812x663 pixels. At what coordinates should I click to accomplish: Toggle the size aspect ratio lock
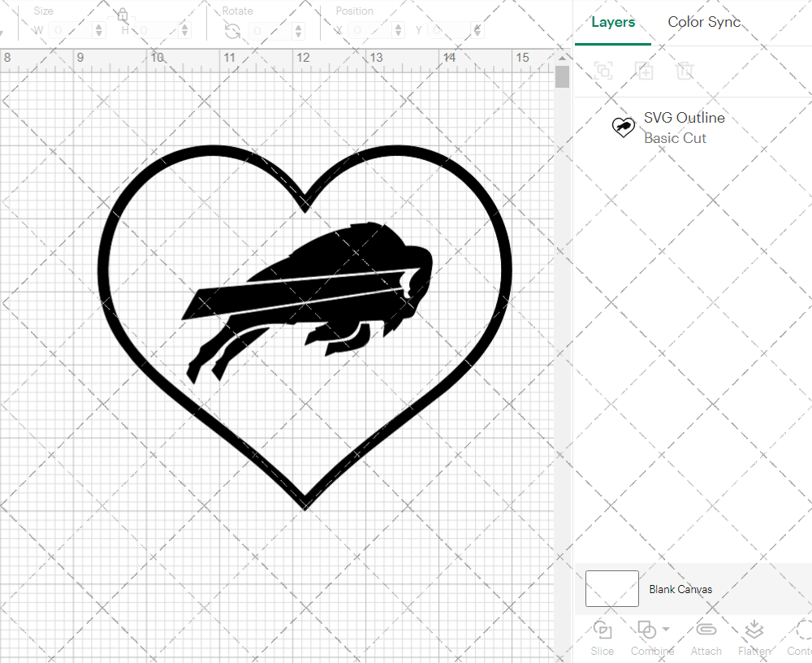[122, 15]
